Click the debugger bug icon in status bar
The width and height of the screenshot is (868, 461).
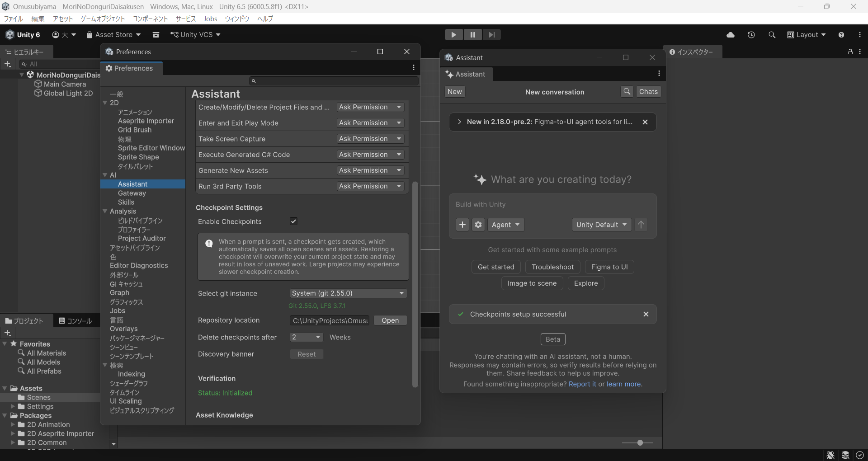(830, 455)
